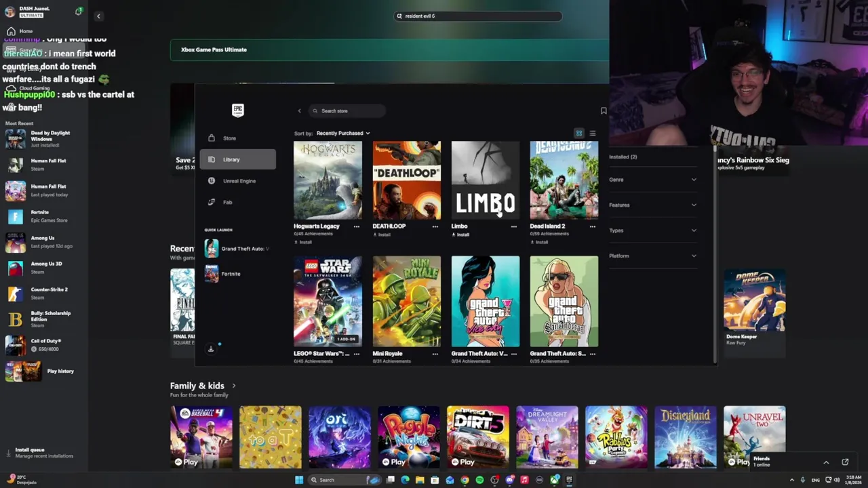Open the 'Recently Purchased' sort dropdown

(x=342, y=133)
